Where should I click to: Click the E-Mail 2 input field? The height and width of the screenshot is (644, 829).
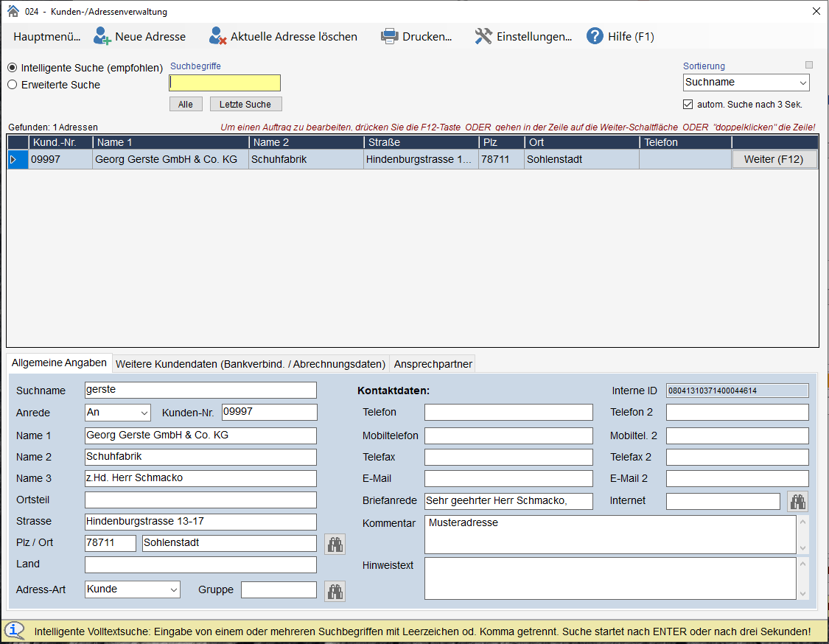point(737,478)
